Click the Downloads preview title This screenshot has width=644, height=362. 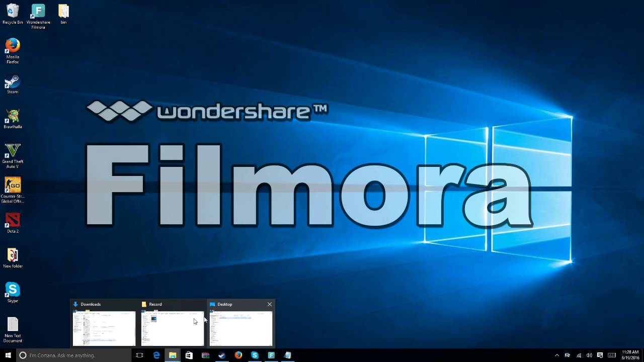coord(91,304)
